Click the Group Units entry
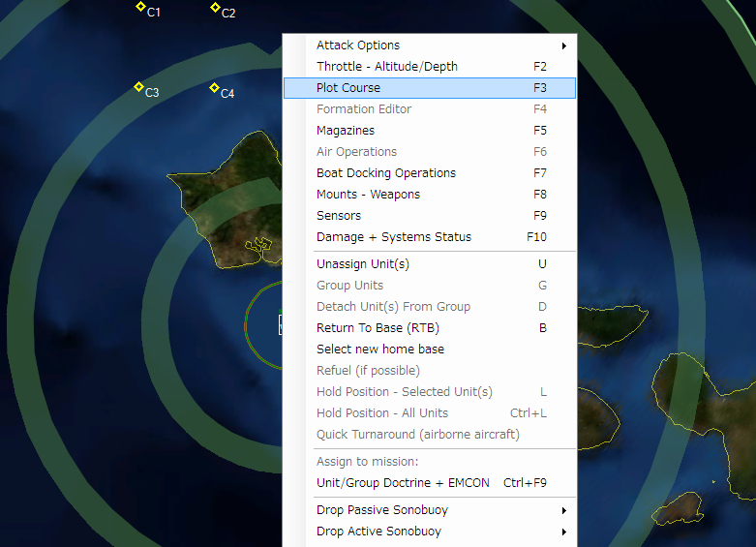The width and height of the screenshot is (756, 547). pos(430,286)
